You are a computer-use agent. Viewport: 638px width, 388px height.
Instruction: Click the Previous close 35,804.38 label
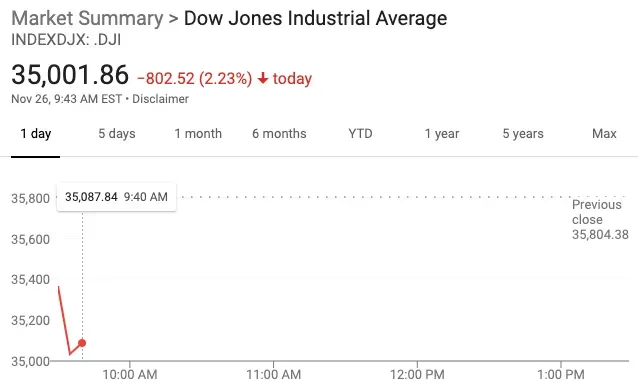pos(600,220)
